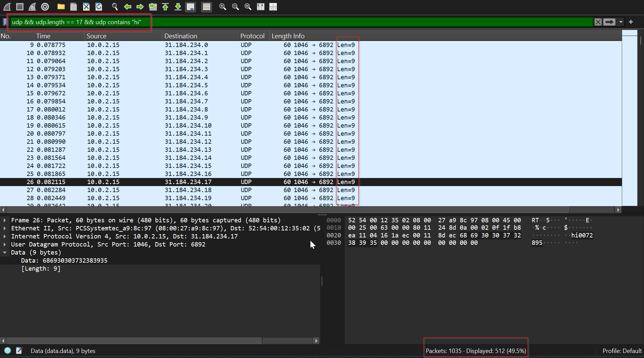
Task: Open Find a packet magnifier
Action: [115, 7]
